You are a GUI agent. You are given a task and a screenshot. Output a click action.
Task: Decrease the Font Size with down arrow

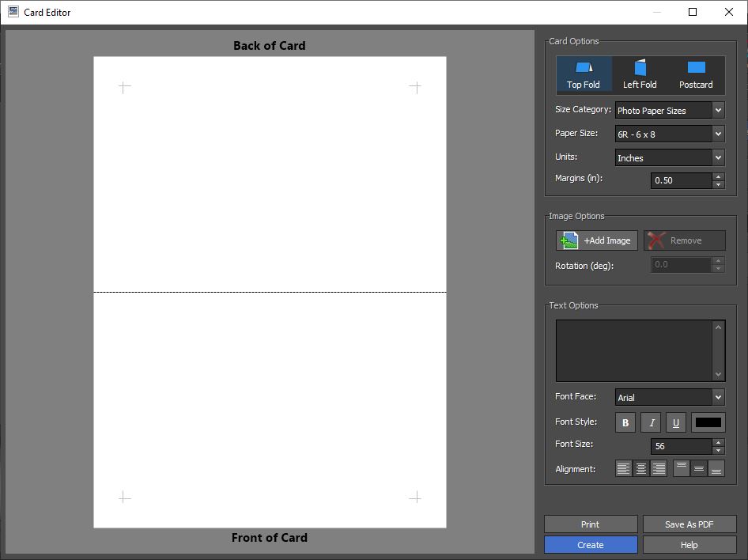pos(719,450)
